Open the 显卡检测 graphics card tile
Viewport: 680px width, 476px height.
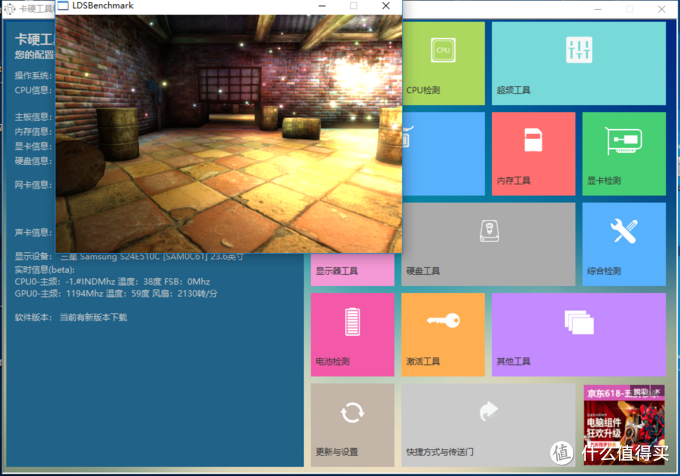pos(623,153)
